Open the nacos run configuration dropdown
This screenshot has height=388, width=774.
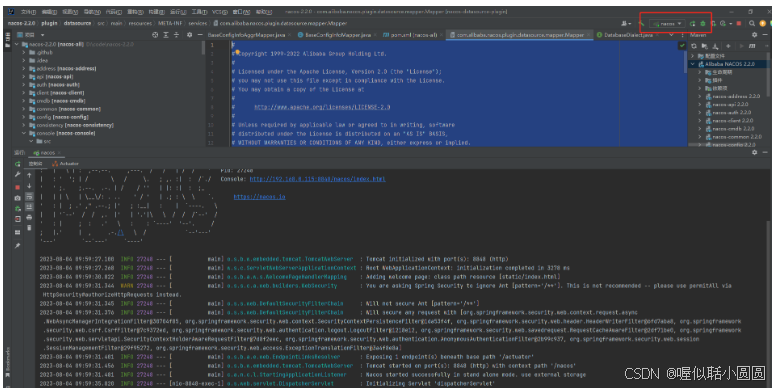click(x=667, y=23)
